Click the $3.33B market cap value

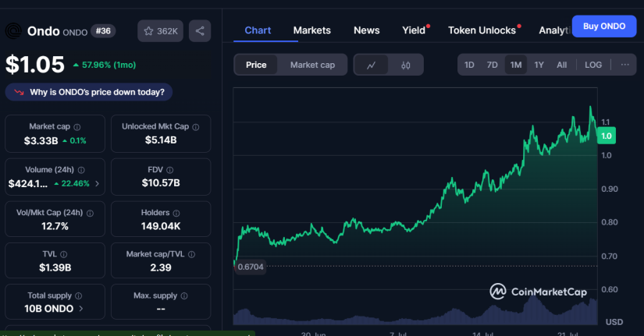click(x=41, y=141)
